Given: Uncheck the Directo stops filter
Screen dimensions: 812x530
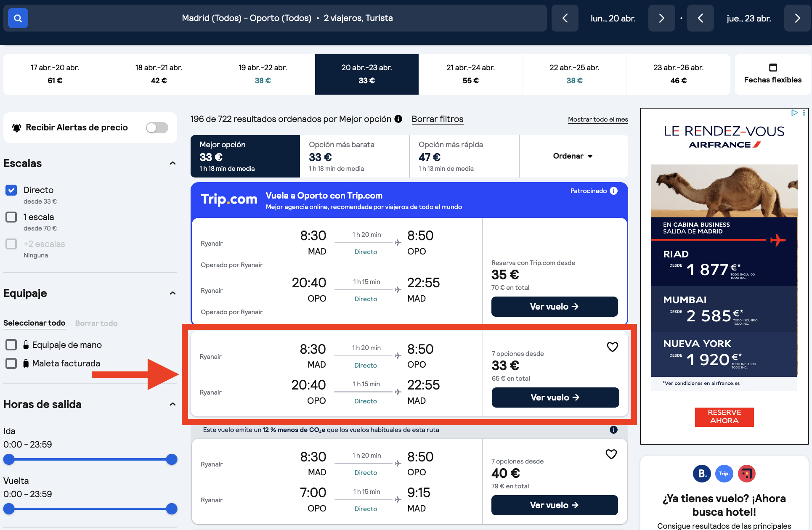Looking at the screenshot, I should (x=11, y=190).
